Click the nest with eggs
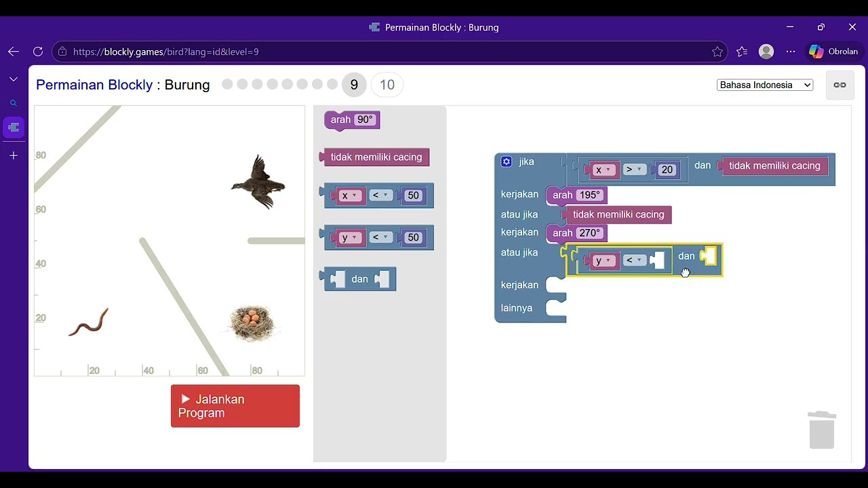Screen dimensions: 868x488 pos(252,323)
